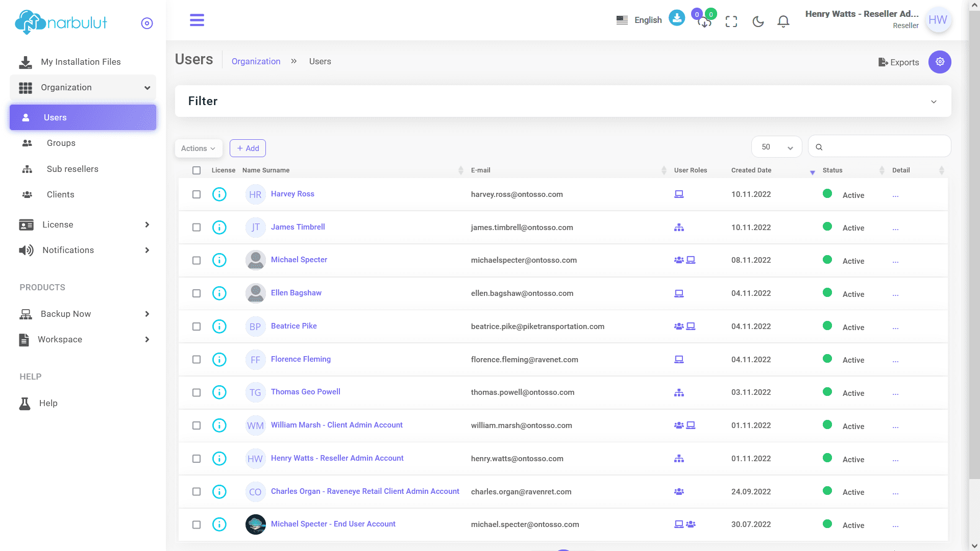Open language selector English
This screenshot has width=980, height=551.
[639, 20]
